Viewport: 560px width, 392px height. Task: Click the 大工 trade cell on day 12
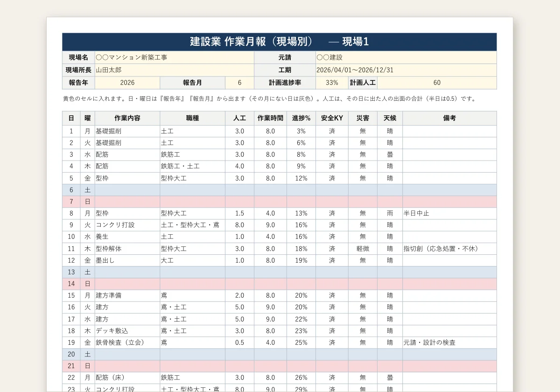(x=193, y=260)
